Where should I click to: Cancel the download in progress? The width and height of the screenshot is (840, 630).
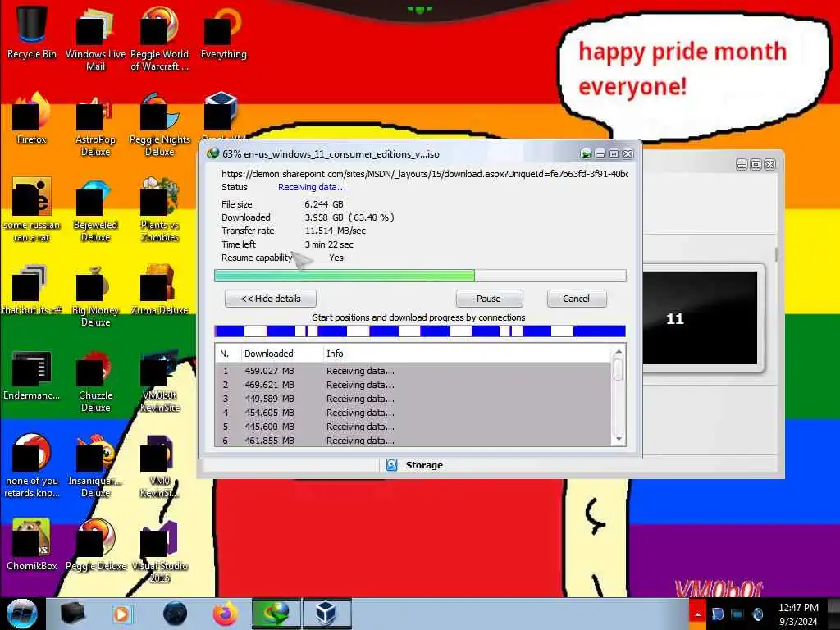coord(577,299)
